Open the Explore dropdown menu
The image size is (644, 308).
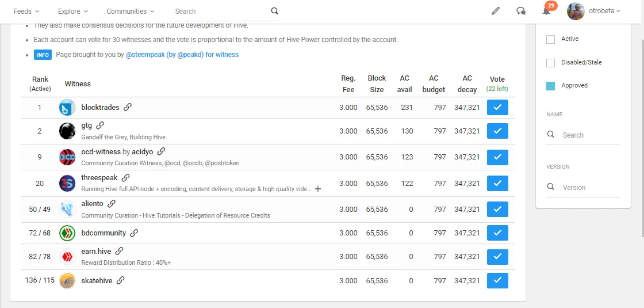click(72, 11)
